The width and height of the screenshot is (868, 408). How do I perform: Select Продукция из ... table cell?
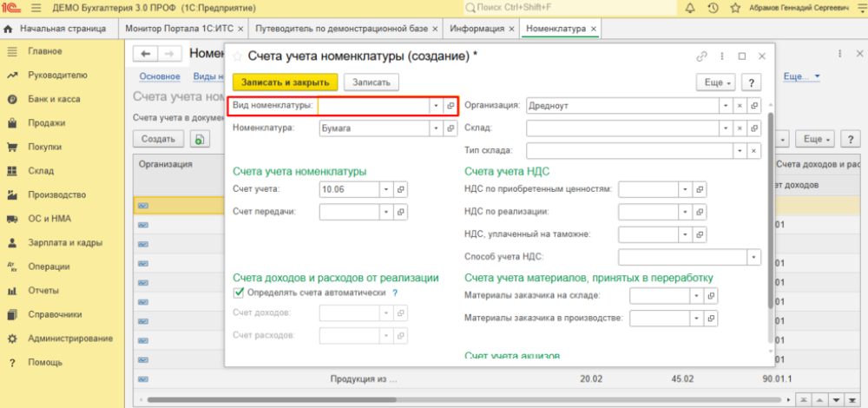(364, 379)
